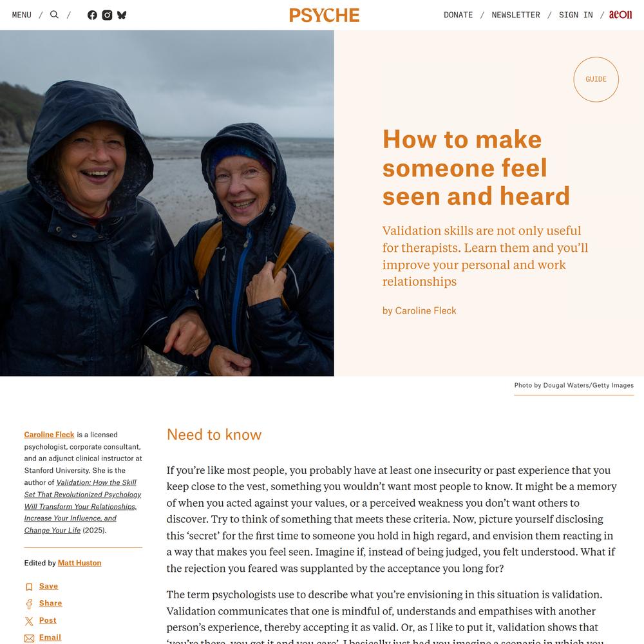
Task: Open Caroline Fleck bio link in sidebar
Action: tap(50, 435)
